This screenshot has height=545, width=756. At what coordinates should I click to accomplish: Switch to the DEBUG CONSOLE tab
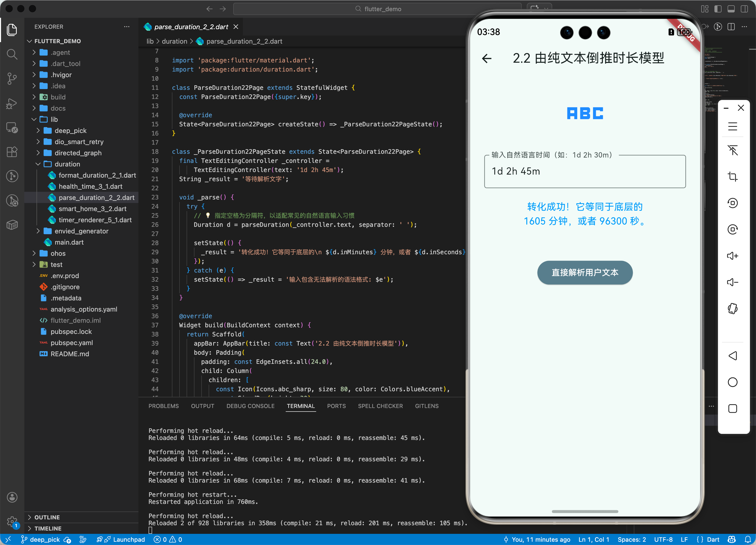coord(250,406)
